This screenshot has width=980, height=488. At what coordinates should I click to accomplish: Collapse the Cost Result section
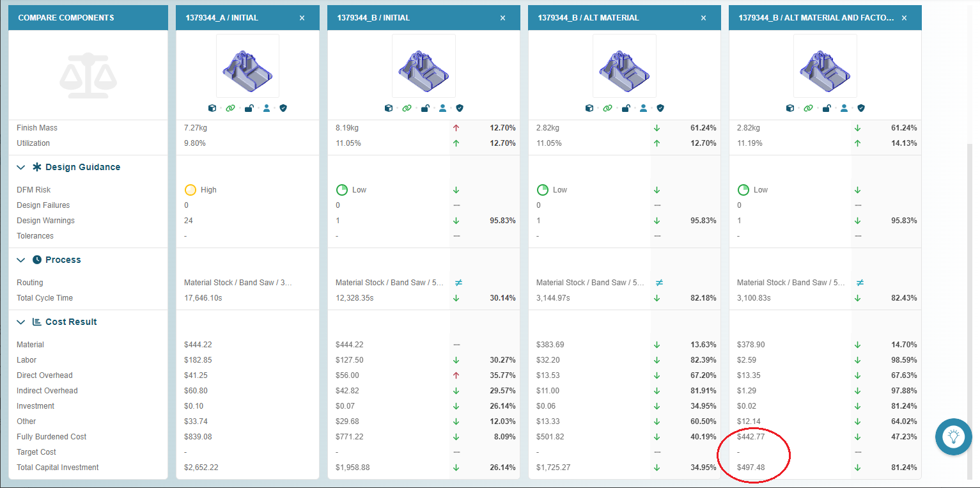click(x=21, y=322)
